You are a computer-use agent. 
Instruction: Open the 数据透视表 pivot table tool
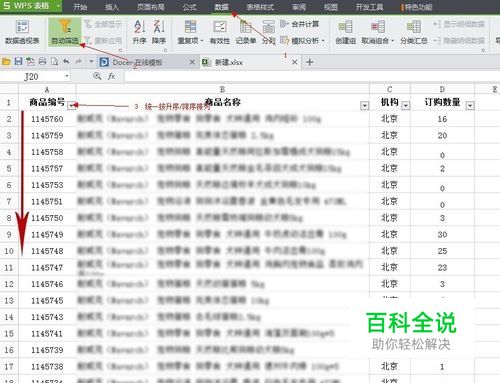pos(22,32)
